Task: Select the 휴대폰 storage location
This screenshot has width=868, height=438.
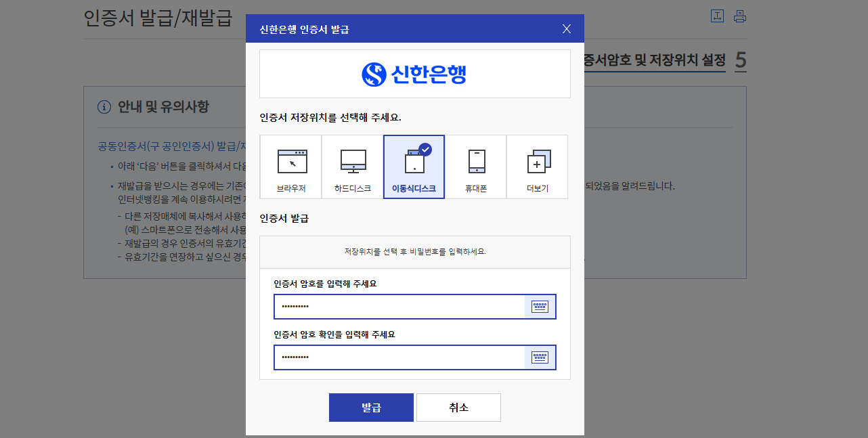Action: pos(476,167)
